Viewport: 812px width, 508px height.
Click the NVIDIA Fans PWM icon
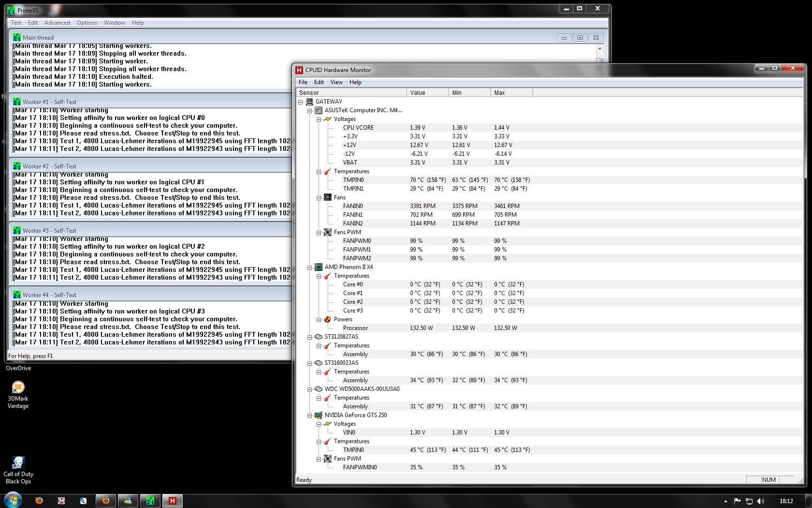point(328,459)
